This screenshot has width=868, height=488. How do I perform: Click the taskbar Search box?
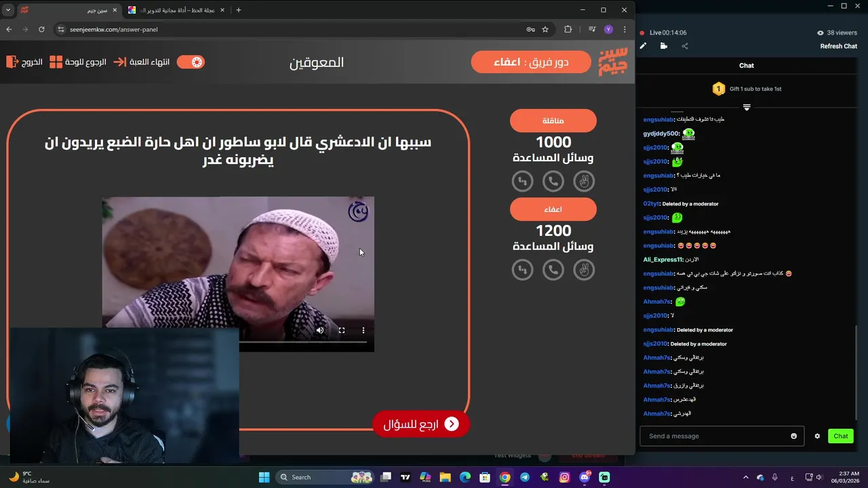324,477
